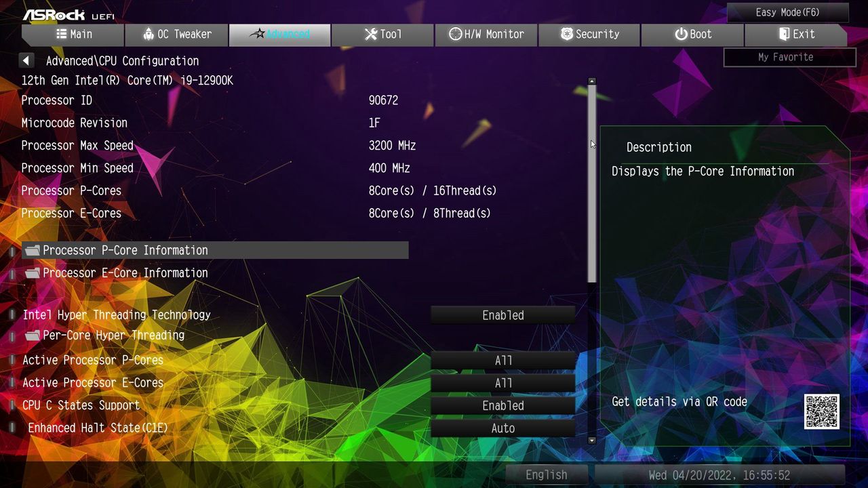The height and width of the screenshot is (488, 868).
Task: Select the Intel Hyper Threading Technology label
Action: click(x=117, y=315)
